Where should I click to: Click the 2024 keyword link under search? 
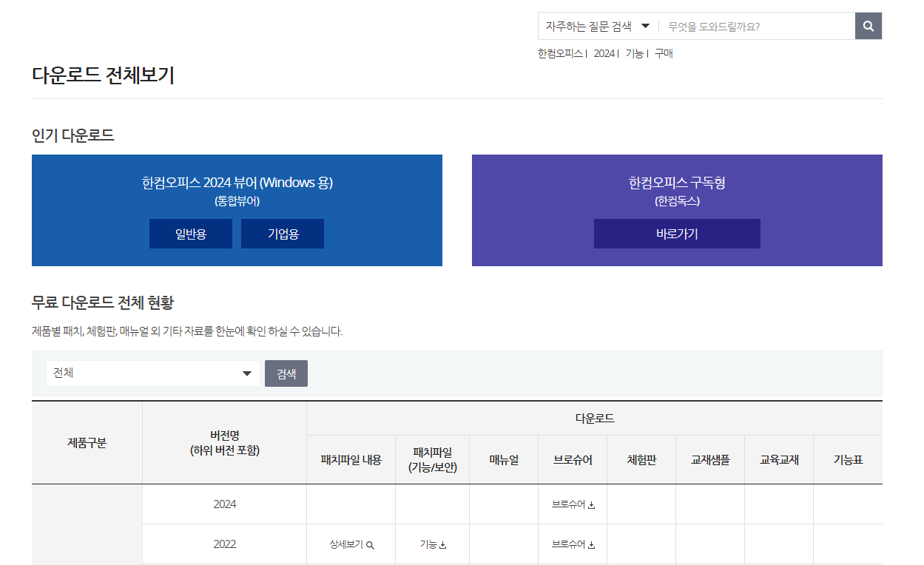604,53
